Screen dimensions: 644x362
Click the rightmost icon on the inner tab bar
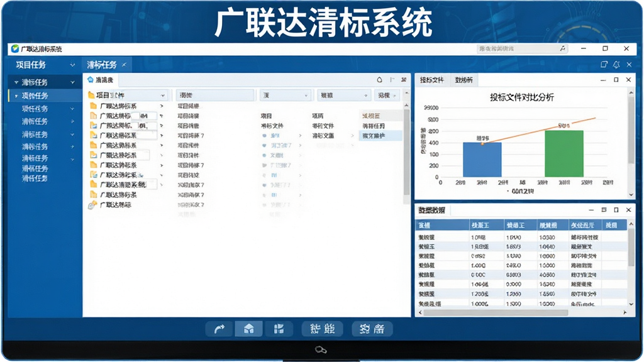[x=404, y=80]
